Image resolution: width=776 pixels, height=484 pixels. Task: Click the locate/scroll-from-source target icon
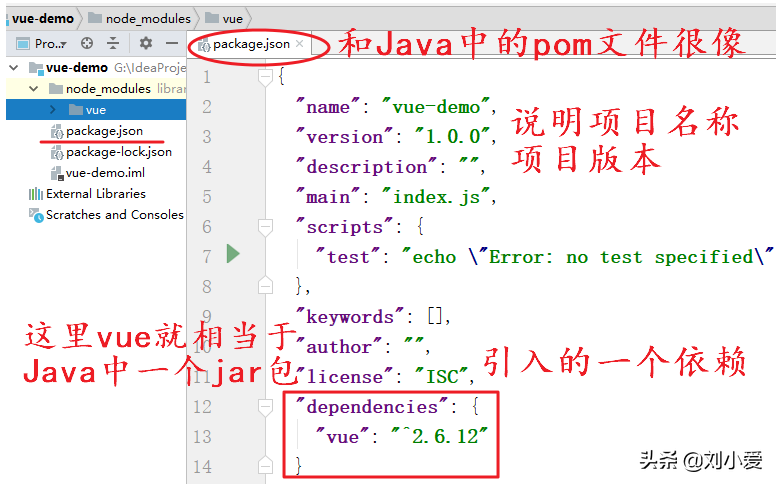click(x=87, y=43)
